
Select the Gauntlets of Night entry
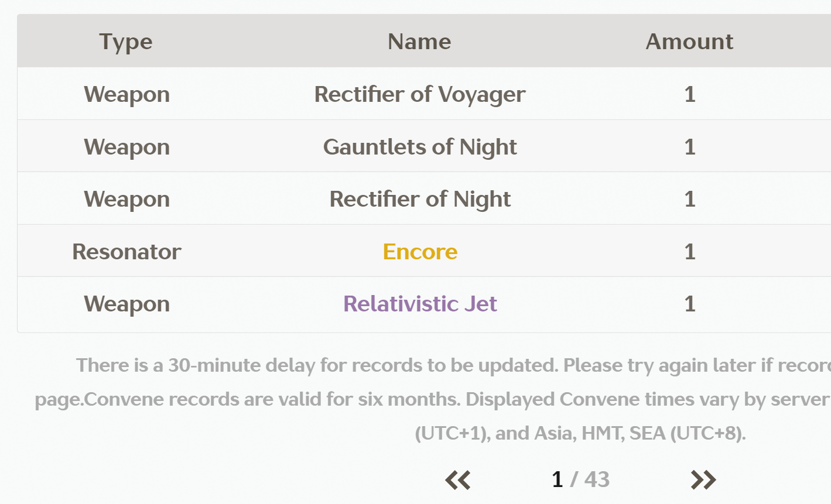click(420, 147)
